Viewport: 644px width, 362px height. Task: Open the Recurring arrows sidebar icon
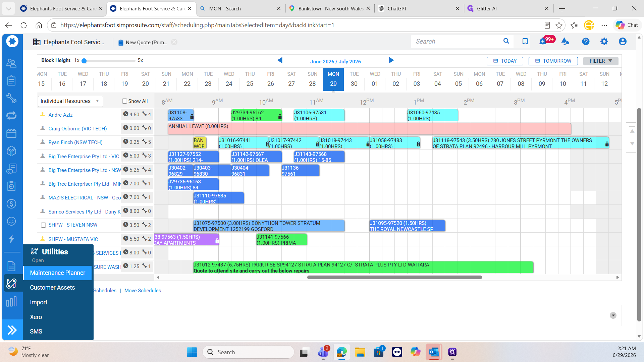click(11, 116)
